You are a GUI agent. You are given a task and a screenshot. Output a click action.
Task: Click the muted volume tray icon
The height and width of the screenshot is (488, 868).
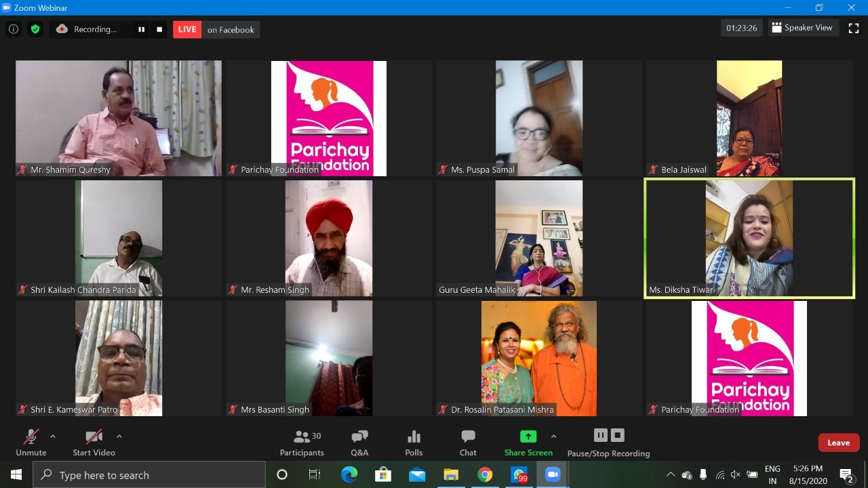736,474
